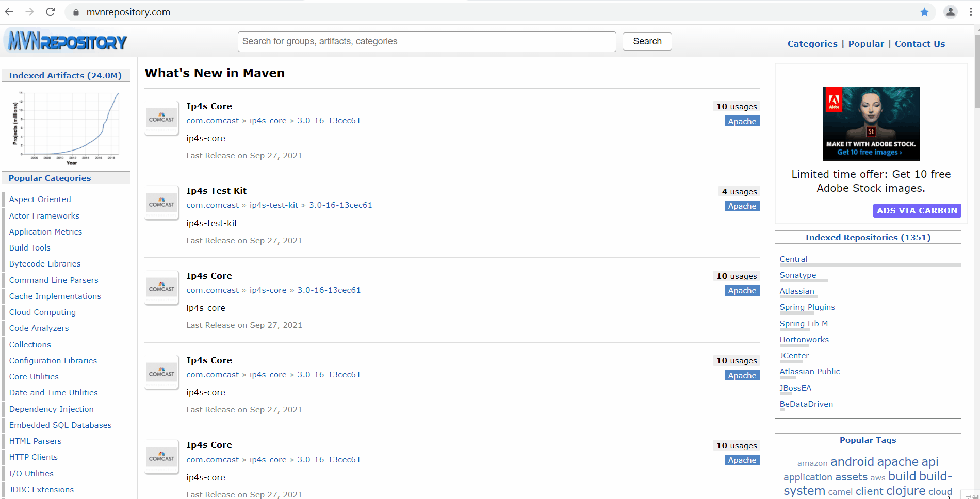
Task: Click Comcast logo beside Ip4s Test Kit
Action: click(x=161, y=203)
